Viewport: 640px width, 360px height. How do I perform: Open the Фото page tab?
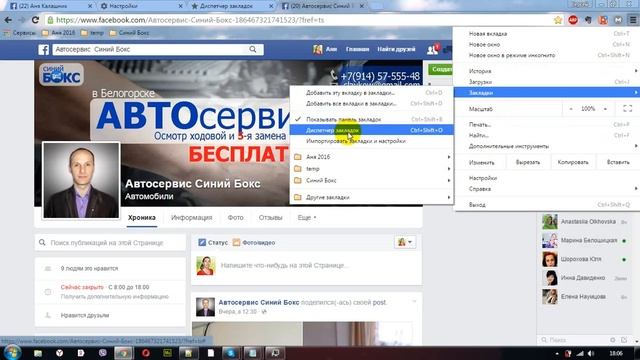pos(236,218)
